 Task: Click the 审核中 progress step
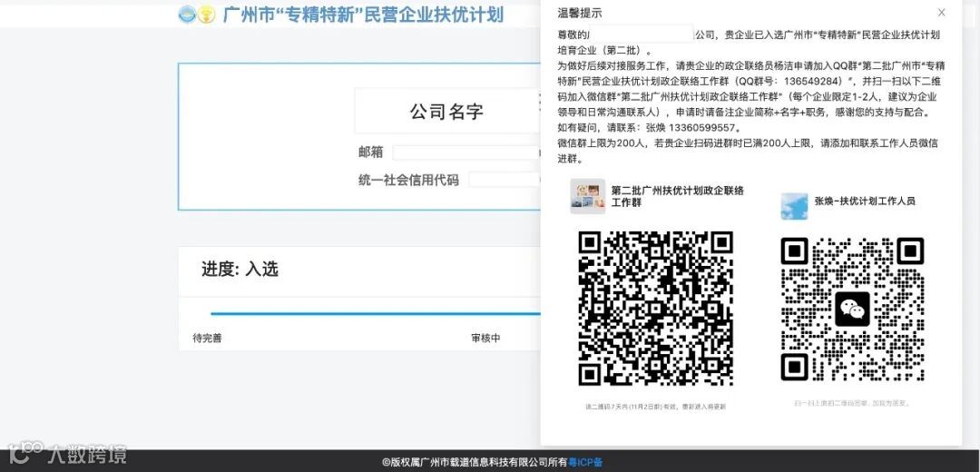(x=485, y=339)
